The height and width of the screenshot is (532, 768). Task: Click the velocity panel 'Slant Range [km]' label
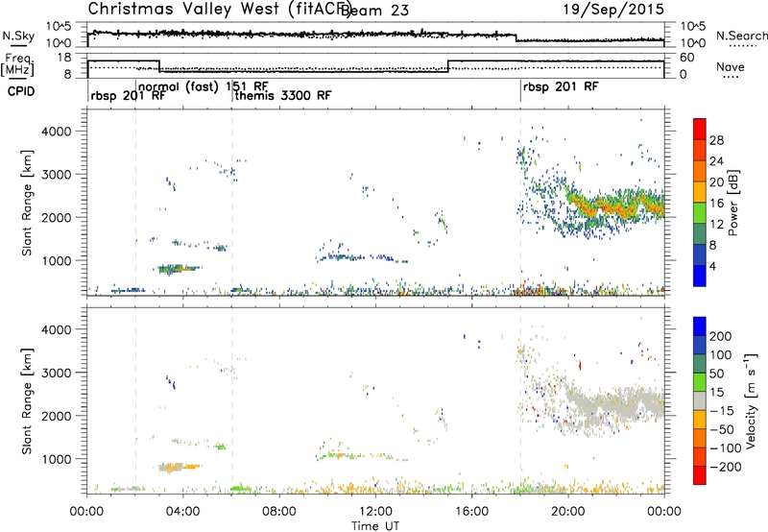point(27,400)
